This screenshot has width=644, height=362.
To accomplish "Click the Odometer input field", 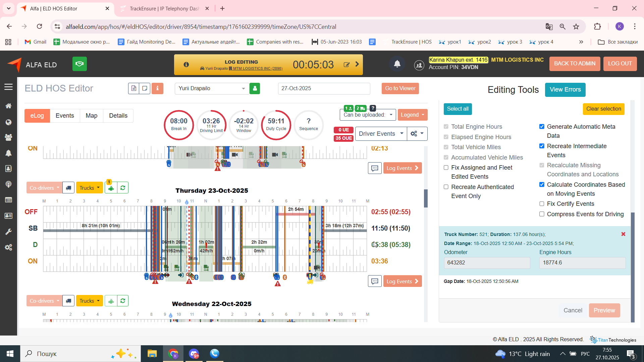I will [x=487, y=263].
